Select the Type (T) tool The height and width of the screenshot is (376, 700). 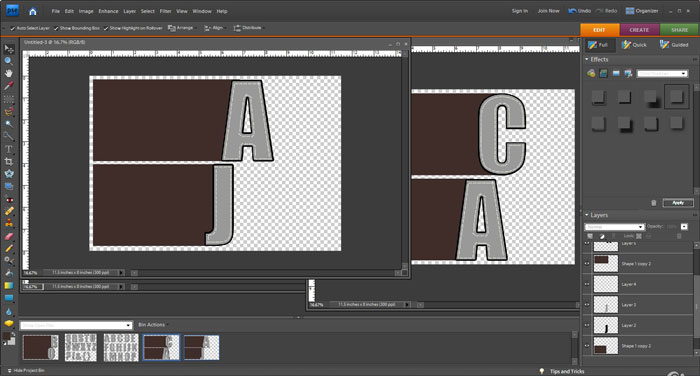pos(8,149)
